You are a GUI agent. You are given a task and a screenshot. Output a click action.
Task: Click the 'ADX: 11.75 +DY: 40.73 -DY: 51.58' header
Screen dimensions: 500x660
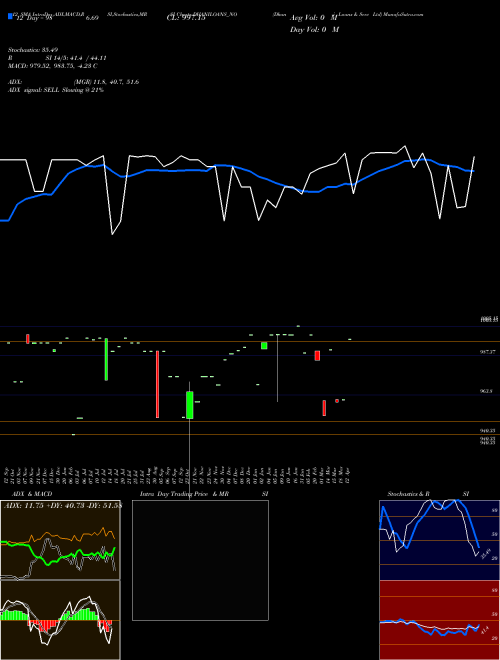[x=62, y=506]
